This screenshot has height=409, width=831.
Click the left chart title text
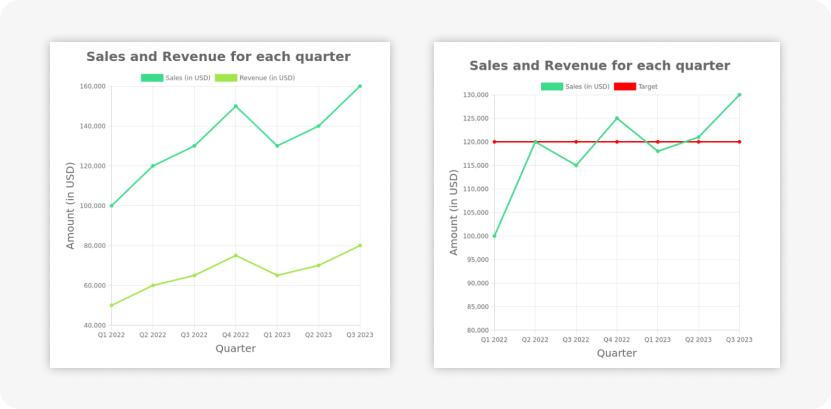click(x=218, y=57)
